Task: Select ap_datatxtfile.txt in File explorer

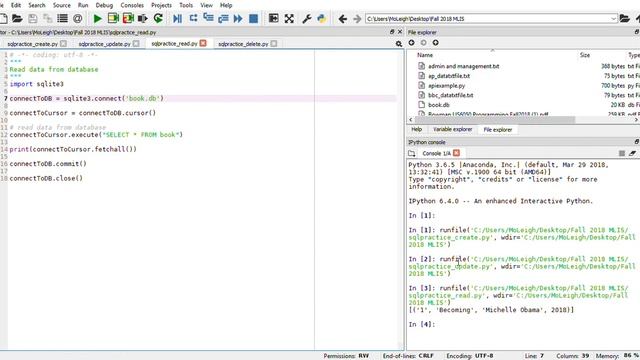Action: (x=449, y=76)
